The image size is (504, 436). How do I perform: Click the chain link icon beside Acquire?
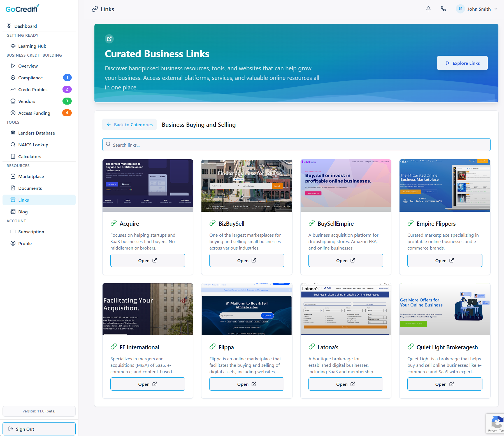click(113, 223)
